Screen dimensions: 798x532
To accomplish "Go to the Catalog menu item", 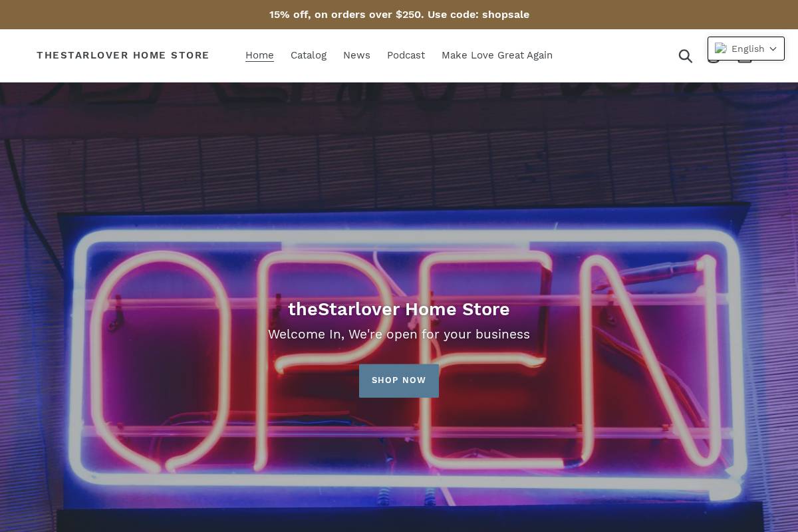I will tap(309, 55).
